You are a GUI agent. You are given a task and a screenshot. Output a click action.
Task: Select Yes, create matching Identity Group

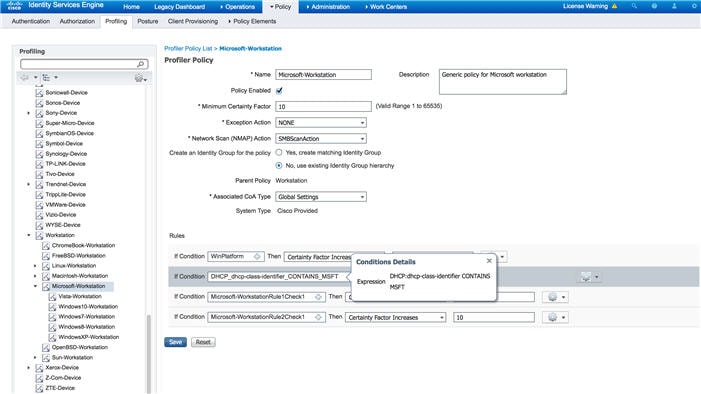pyautogui.click(x=279, y=153)
